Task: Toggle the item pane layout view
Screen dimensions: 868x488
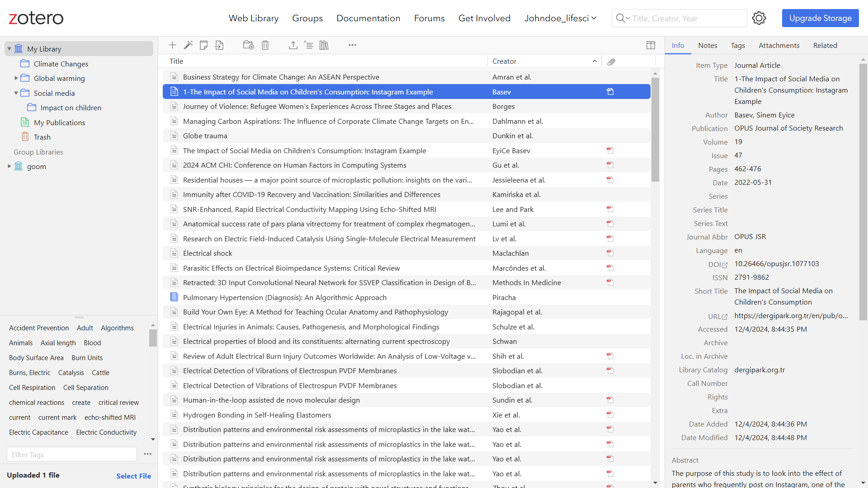Action: pos(651,45)
